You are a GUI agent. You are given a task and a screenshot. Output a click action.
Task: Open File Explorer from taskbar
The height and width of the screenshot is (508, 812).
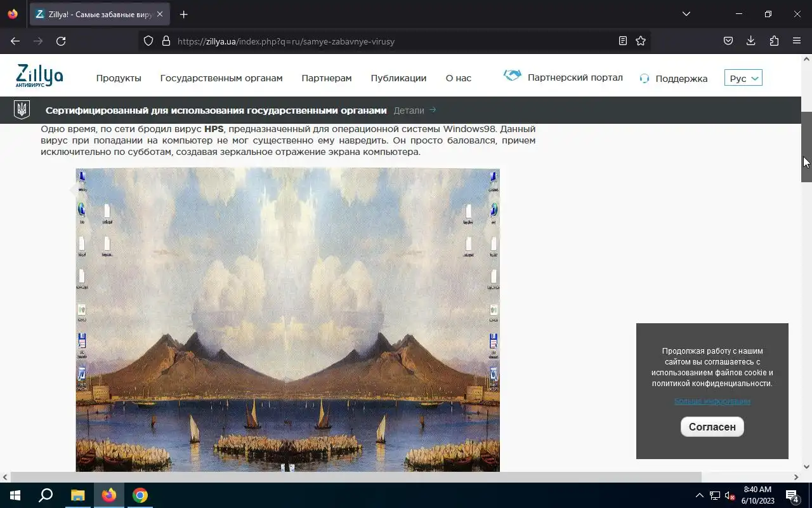tap(77, 495)
